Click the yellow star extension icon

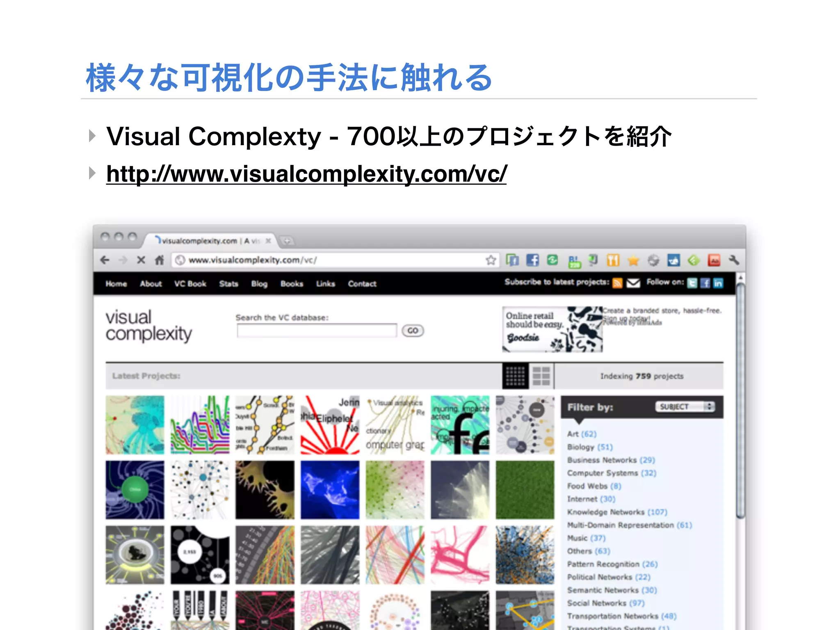tap(633, 260)
